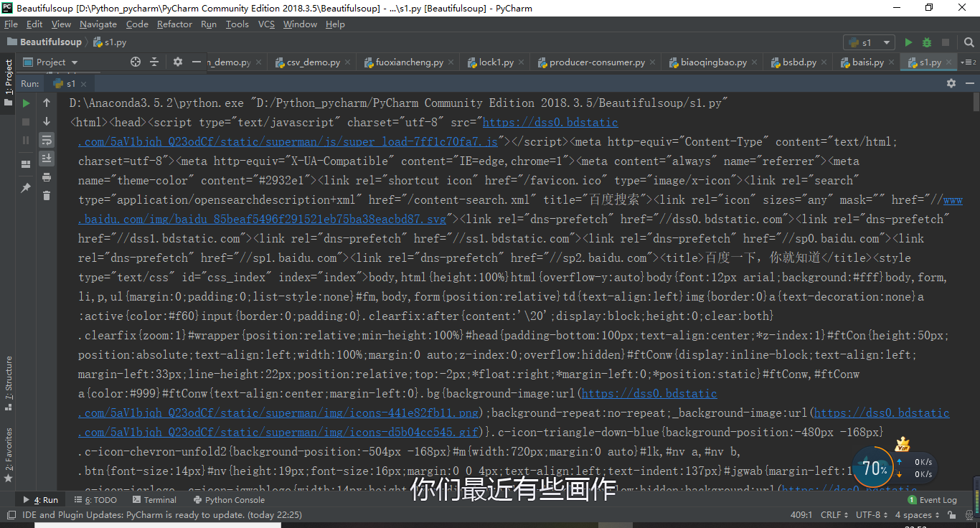980x528 pixels.
Task: Change the 4 spaces indent setting
Action: point(916,515)
